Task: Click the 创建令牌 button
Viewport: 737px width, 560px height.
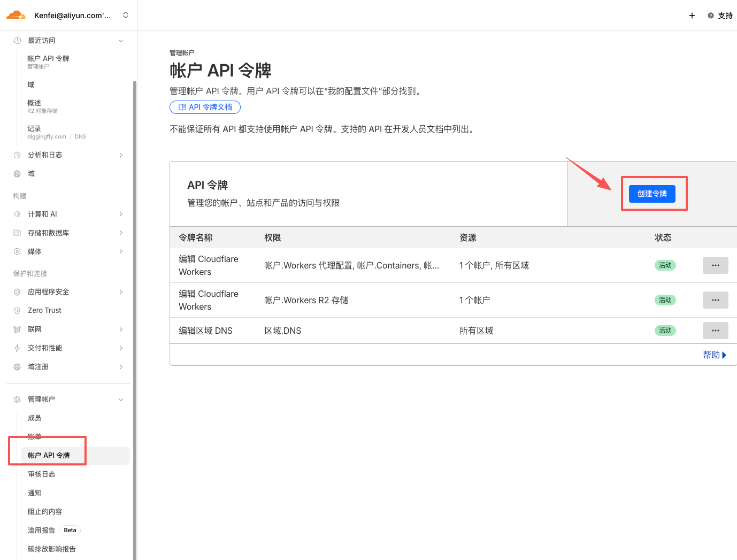Action: [x=652, y=194]
